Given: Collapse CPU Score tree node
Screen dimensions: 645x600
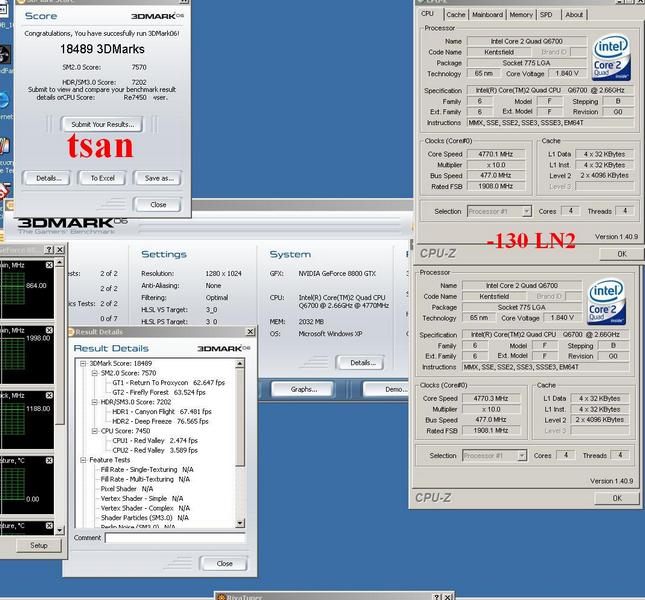Looking at the screenshot, I should [x=95, y=431].
